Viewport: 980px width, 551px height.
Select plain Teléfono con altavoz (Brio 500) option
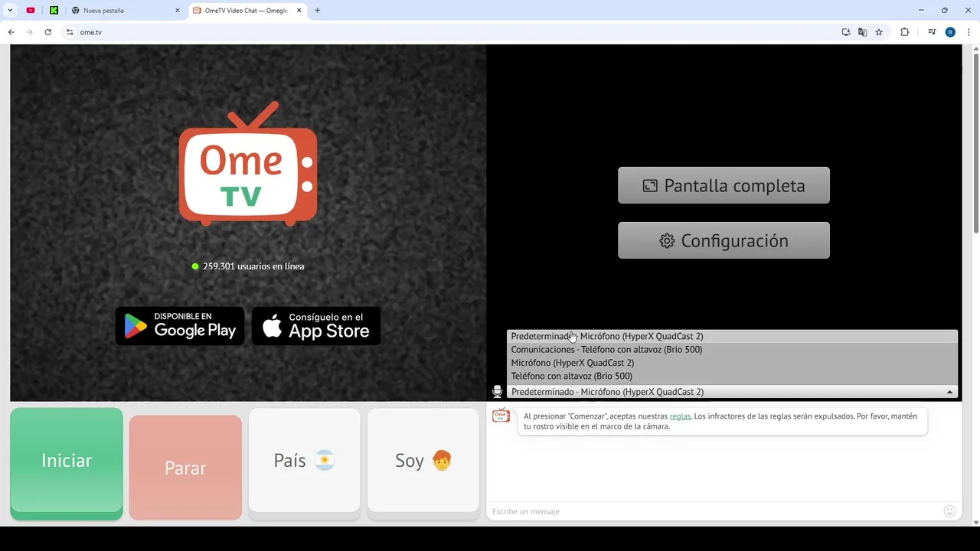point(732,376)
